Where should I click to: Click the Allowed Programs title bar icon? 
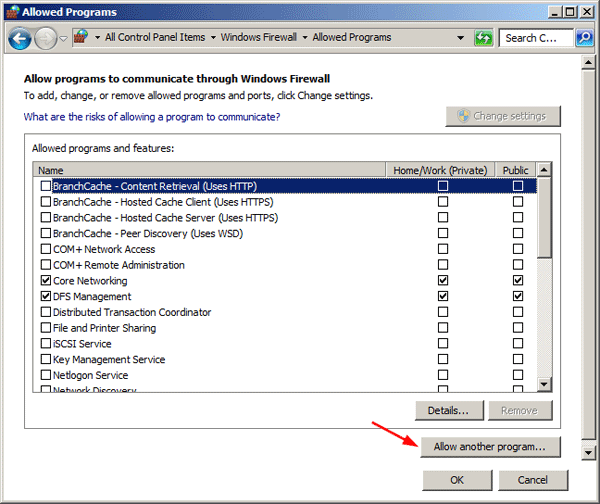pyautogui.click(x=11, y=12)
